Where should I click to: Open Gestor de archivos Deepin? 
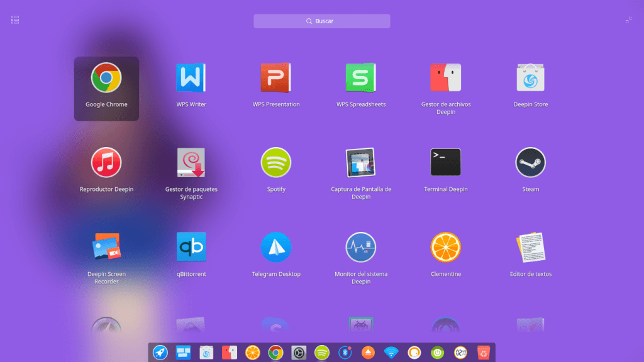pos(446,89)
